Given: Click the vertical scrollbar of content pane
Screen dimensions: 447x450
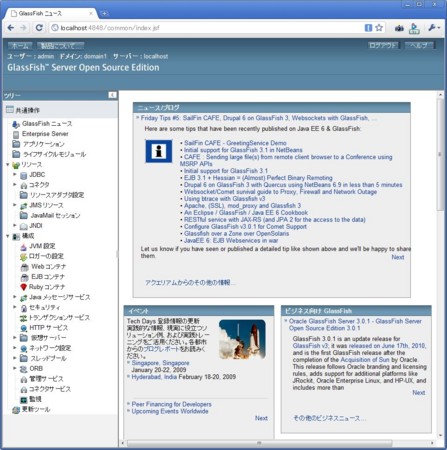Looking at the screenshot, I should [440, 153].
